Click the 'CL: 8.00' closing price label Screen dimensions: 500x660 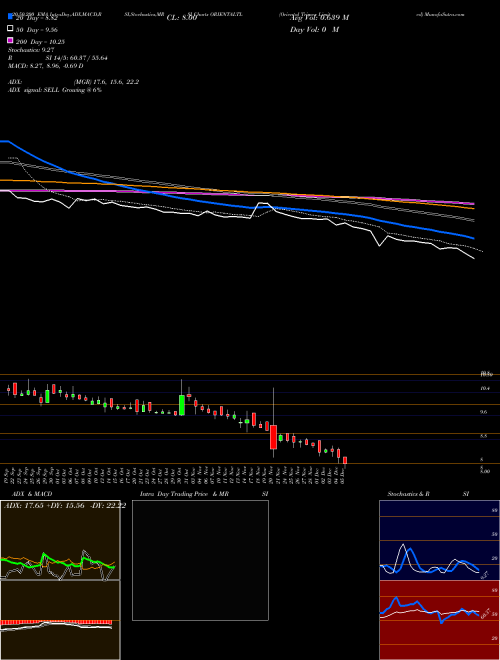click(182, 18)
